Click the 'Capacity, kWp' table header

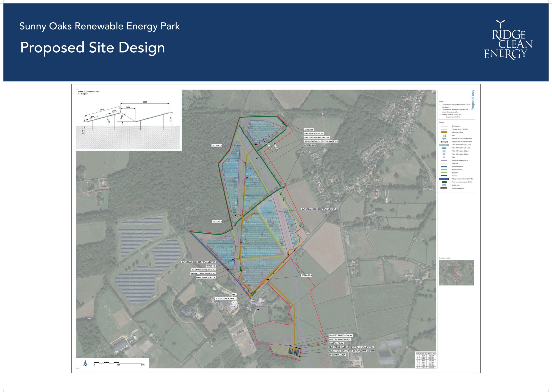pyautogui.click(x=431, y=354)
